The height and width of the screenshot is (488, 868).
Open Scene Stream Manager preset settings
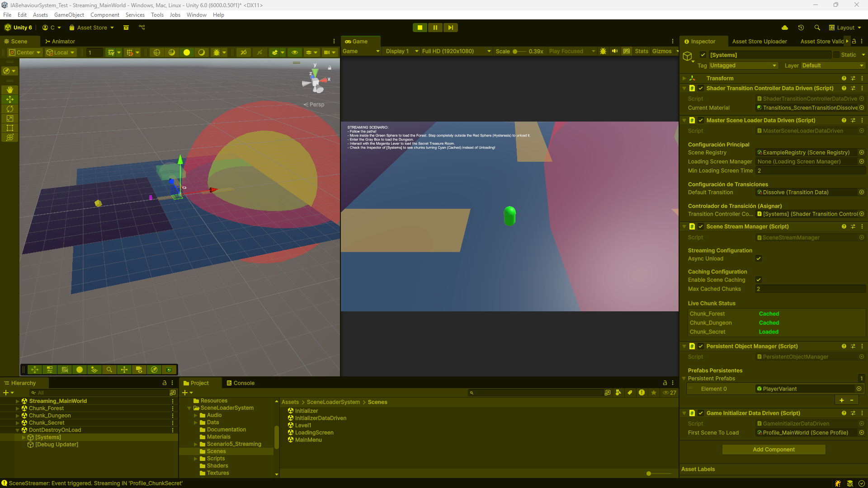pos(853,226)
